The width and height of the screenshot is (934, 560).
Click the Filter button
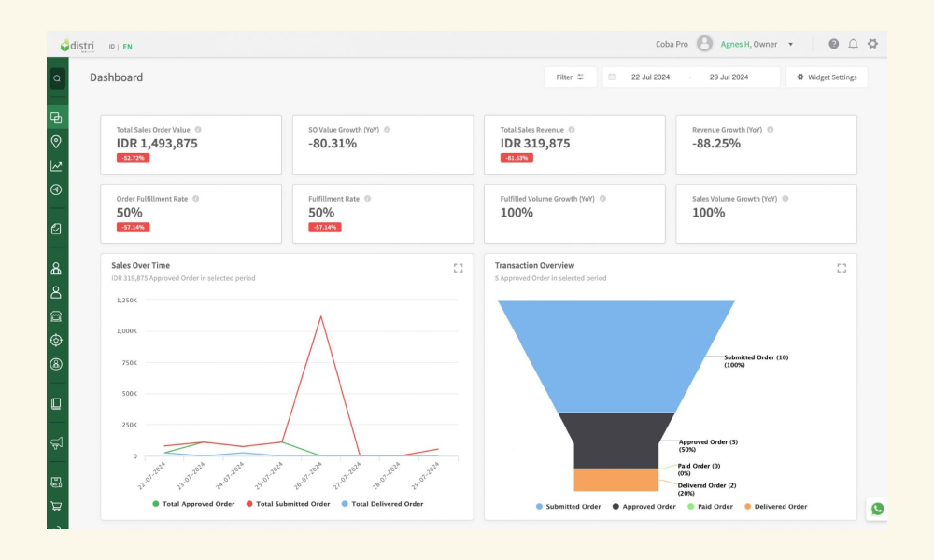point(570,77)
